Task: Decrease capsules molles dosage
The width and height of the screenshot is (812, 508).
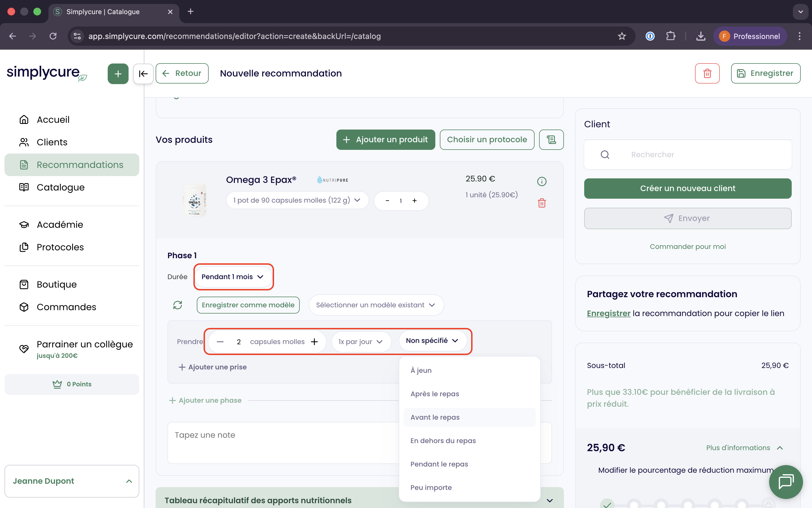Action: click(220, 342)
